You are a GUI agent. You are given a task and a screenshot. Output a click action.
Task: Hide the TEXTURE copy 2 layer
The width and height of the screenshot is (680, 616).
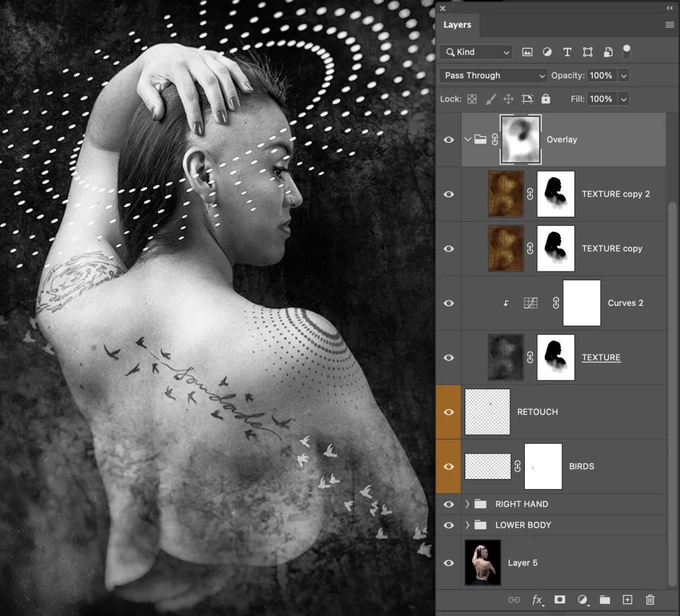point(449,194)
